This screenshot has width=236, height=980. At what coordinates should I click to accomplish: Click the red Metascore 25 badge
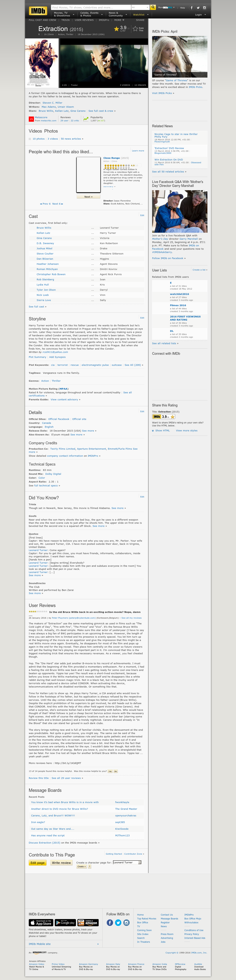[31, 119]
